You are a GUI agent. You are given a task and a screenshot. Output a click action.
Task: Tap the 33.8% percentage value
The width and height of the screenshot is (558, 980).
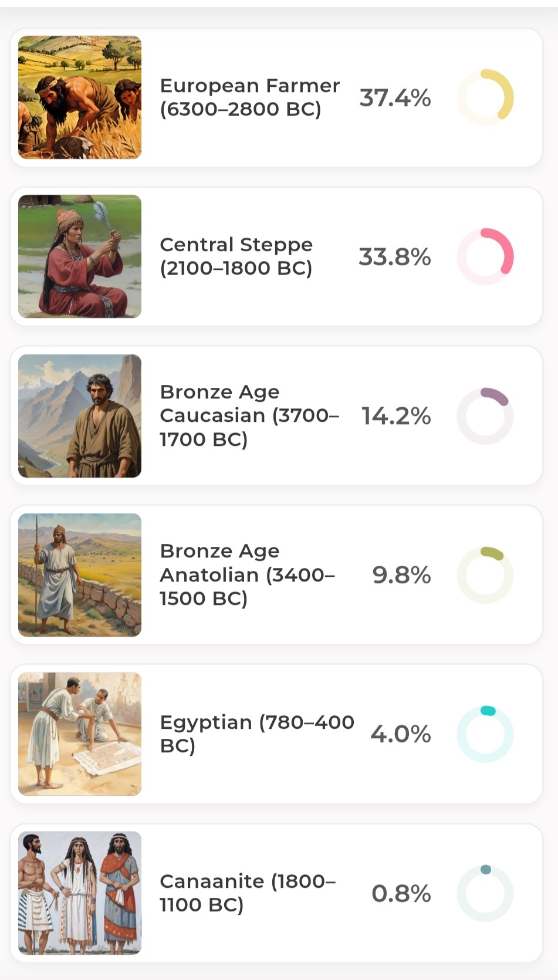(395, 257)
